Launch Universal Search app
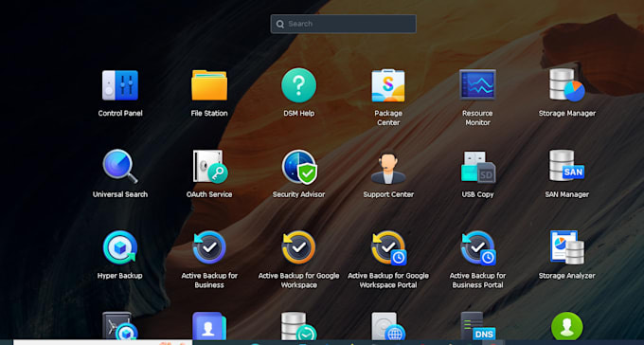Image resolution: width=644 pixels, height=345 pixels. (120, 166)
